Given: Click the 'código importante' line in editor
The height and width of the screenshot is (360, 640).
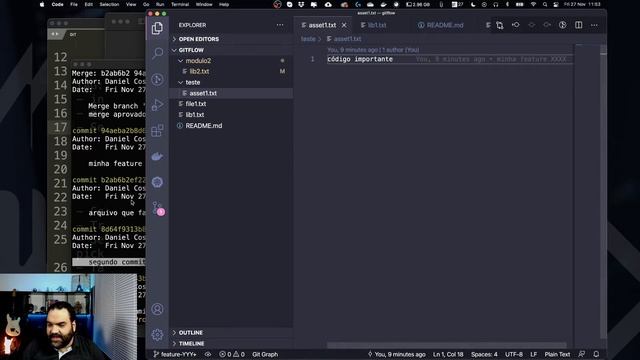Looking at the screenshot, I should (360, 59).
